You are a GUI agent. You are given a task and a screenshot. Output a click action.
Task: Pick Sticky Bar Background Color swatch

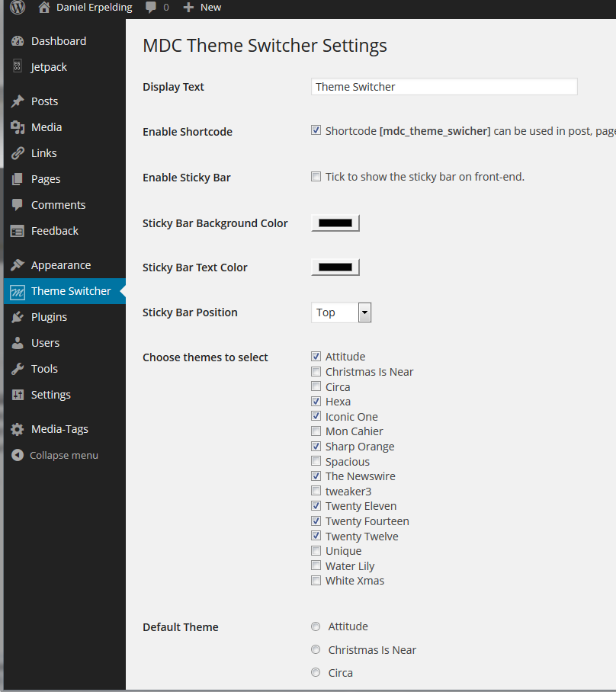[335, 223]
